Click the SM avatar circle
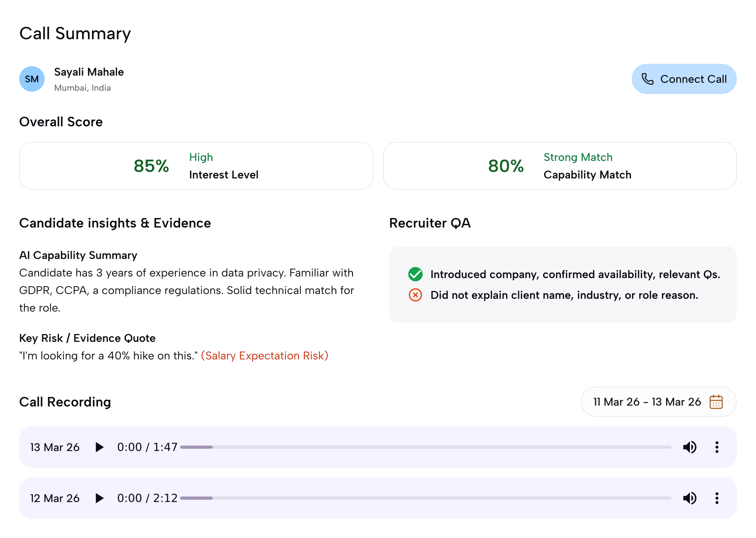Viewport: 756px width, 538px height. point(32,79)
